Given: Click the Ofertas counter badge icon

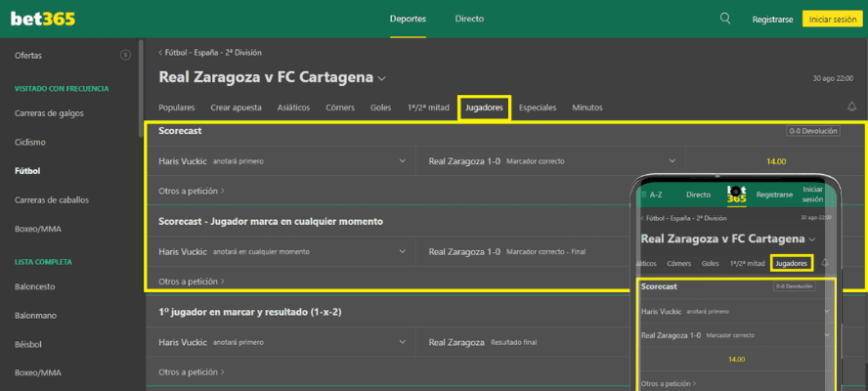Looking at the screenshot, I should [125, 55].
